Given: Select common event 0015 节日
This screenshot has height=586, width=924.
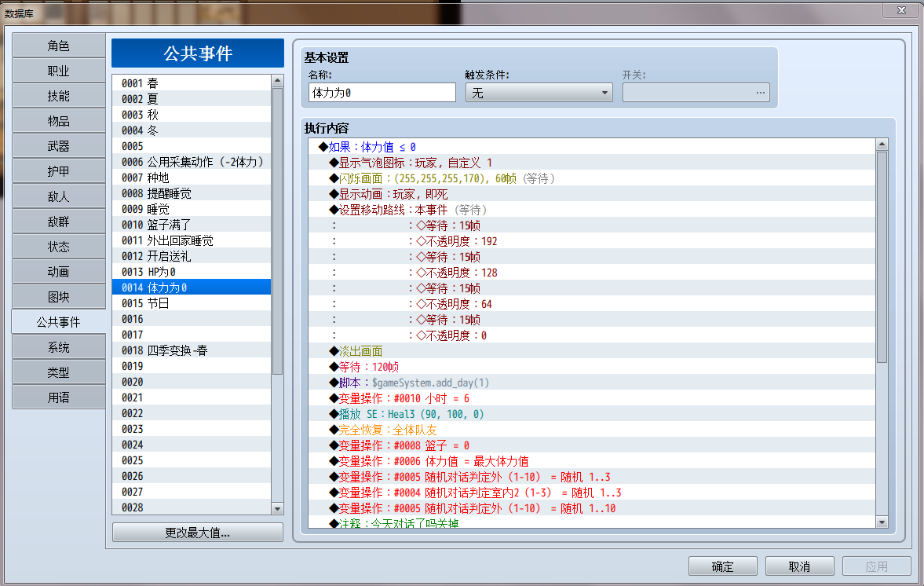Looking at the screenshot, I should pyautogui.click(x=192, y=303).
